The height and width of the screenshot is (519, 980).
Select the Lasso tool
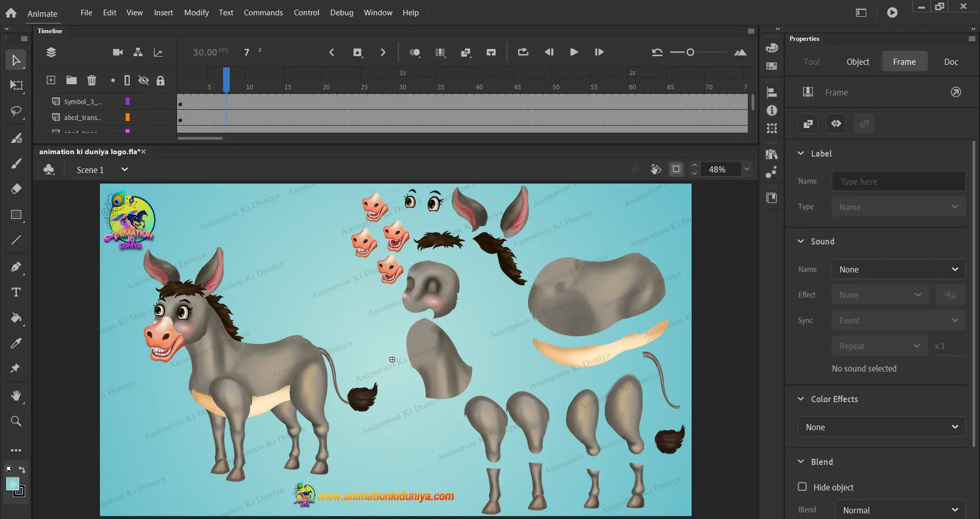tap(16, 111)
